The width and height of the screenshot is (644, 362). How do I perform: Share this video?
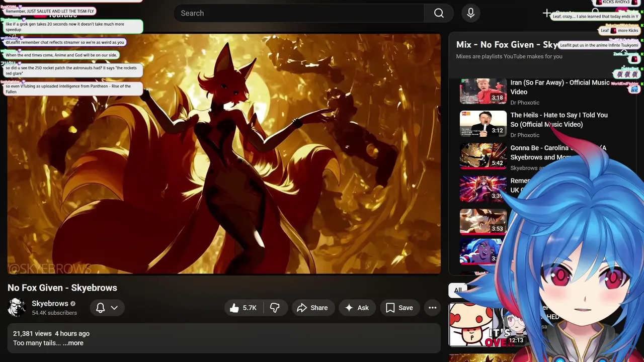point(312,308)
